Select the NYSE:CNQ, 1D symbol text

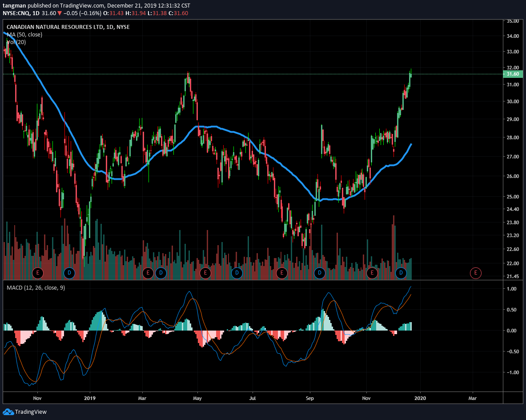21,13
